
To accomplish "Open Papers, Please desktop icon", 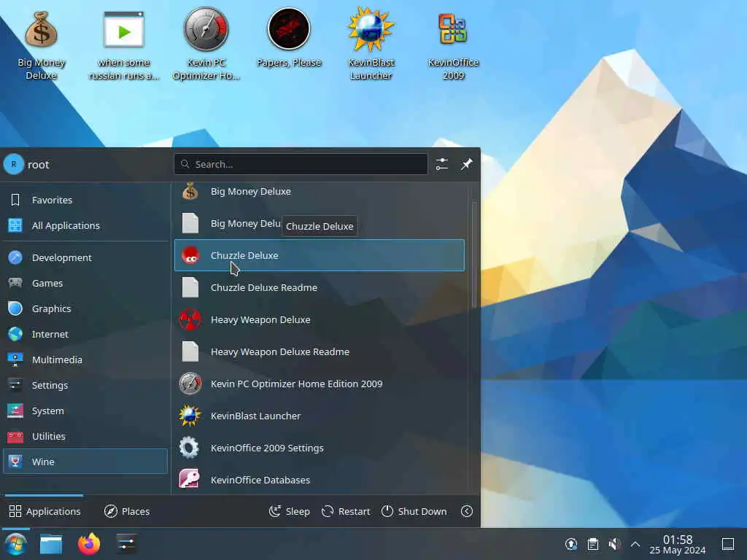I will (x=289, y=38).
